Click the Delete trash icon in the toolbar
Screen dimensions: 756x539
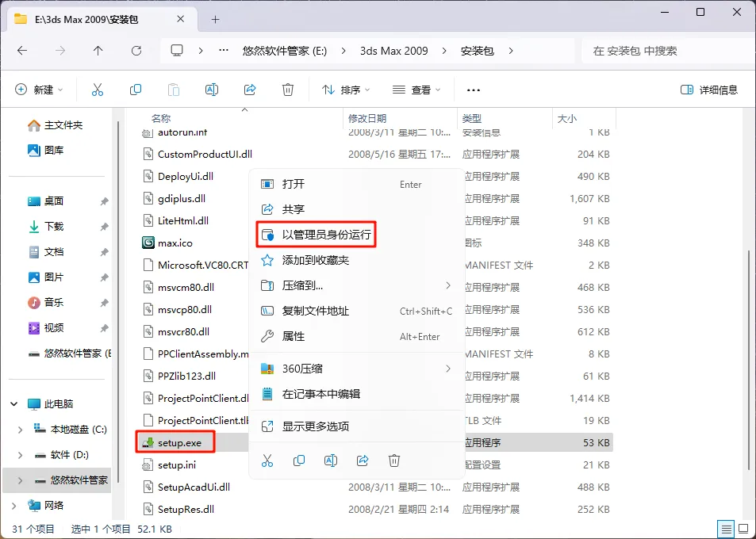tap(288, 90)
